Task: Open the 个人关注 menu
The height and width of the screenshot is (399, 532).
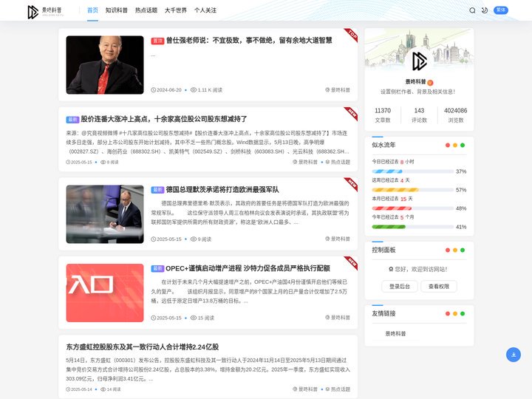Action: coord(205,10)
